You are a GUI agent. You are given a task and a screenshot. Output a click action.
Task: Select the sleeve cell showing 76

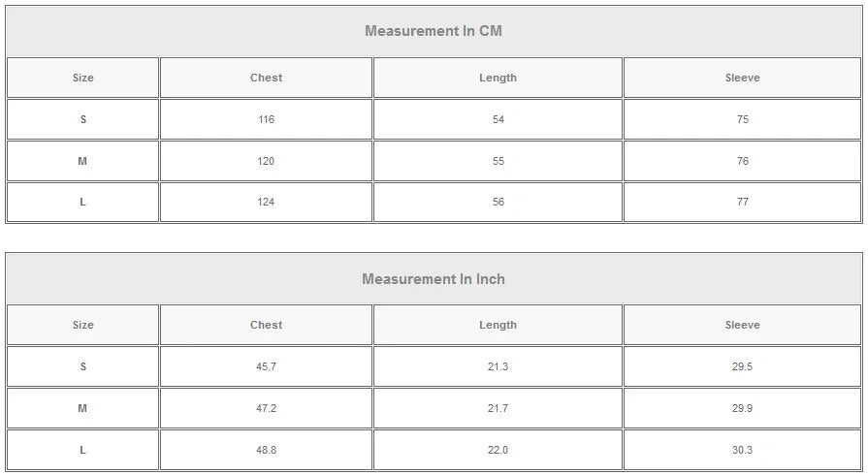coord(742,162)
